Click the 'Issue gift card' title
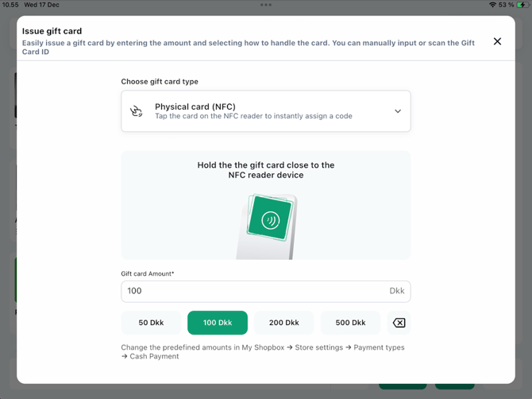The height and width of the screenshot is (399, 532). [x=52, y=31]
